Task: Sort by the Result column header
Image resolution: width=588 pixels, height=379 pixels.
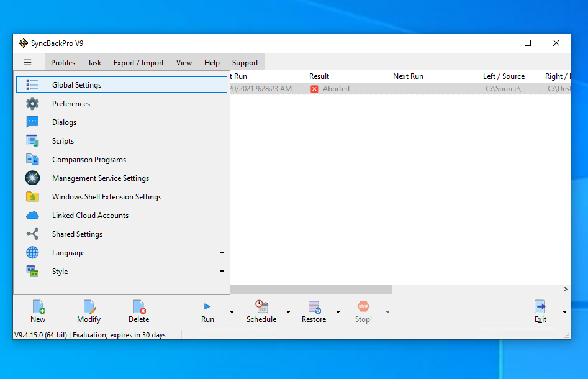Action: [347, 76]
